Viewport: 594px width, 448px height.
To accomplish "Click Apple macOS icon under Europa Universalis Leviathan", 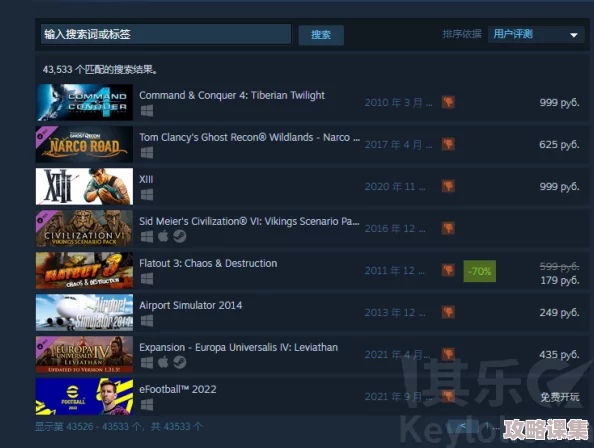I will 163,362.
